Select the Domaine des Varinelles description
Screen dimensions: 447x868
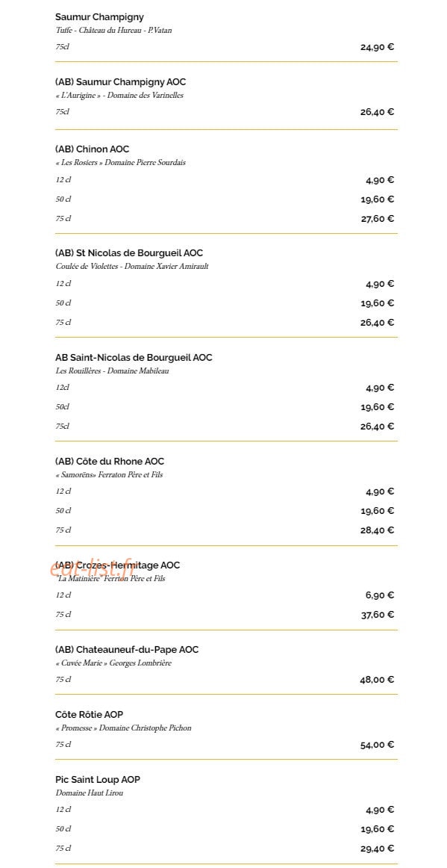(x=119, y=95)
